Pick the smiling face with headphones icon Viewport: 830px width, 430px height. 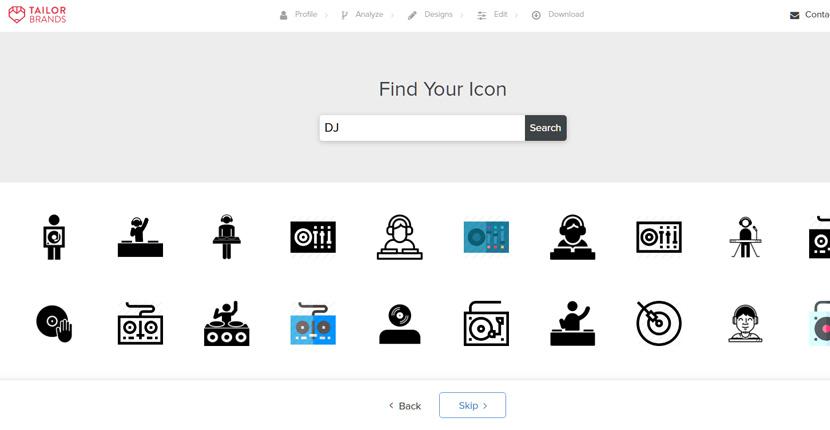pyautogui.click(x=745, y=323)
